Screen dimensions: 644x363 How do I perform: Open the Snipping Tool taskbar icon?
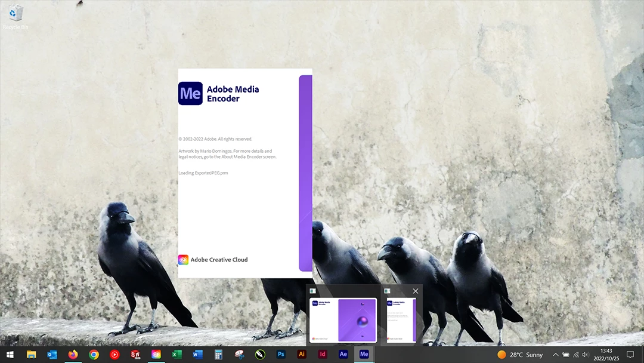coord(240,355)
